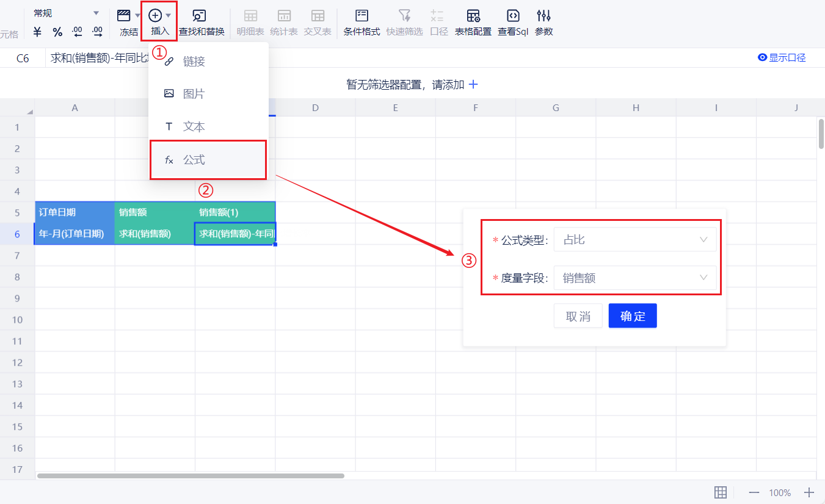825x504 pixels.
Task: Open the formula type dropdown
Action: point(634,240)
